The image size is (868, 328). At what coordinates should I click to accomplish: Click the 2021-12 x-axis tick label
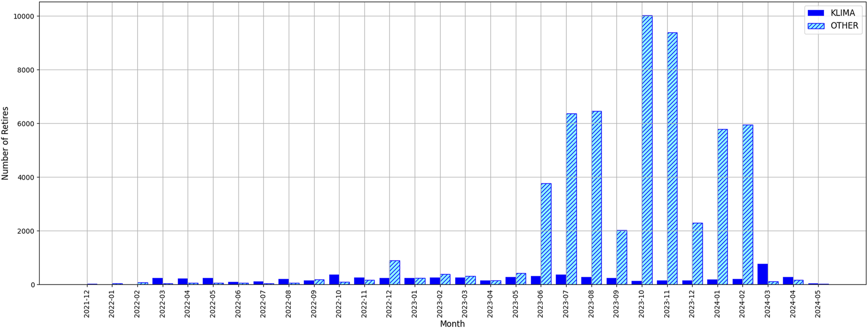87,303
